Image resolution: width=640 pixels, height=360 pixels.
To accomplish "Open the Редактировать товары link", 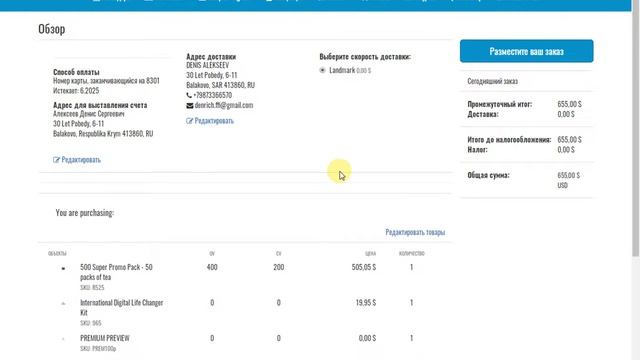I will pos(415,232).
